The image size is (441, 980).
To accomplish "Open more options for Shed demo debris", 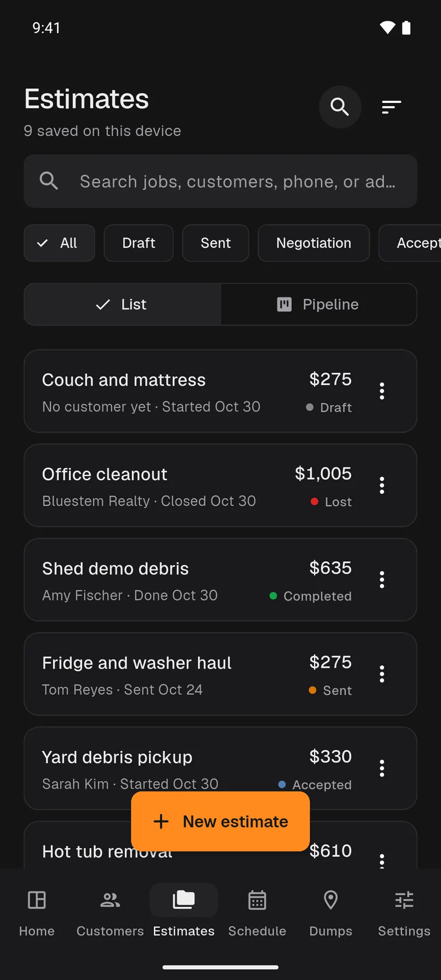I will pyautogui.click(x=382, y=579).
